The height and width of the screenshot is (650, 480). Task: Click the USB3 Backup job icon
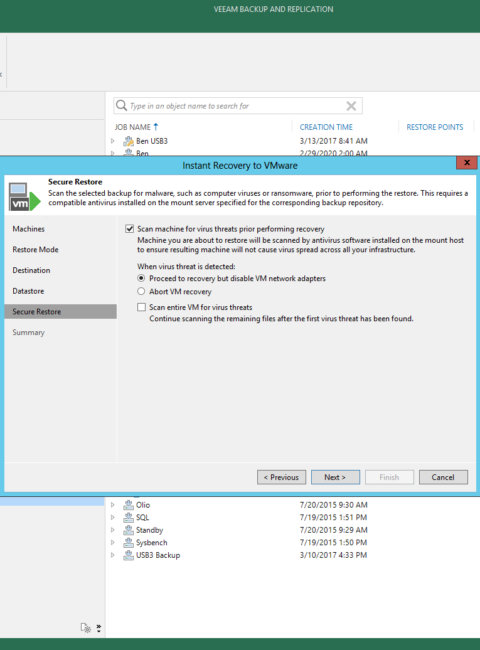[x=128, y=555]
